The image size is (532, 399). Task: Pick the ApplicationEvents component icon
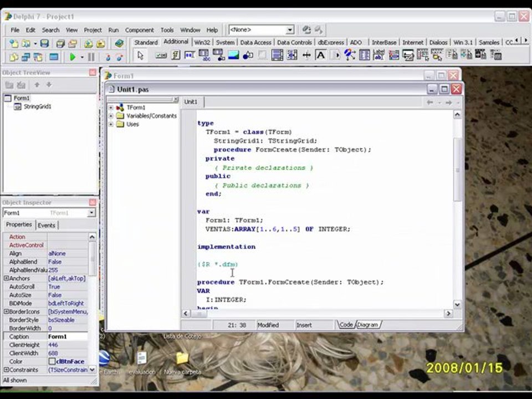point(350,55)
